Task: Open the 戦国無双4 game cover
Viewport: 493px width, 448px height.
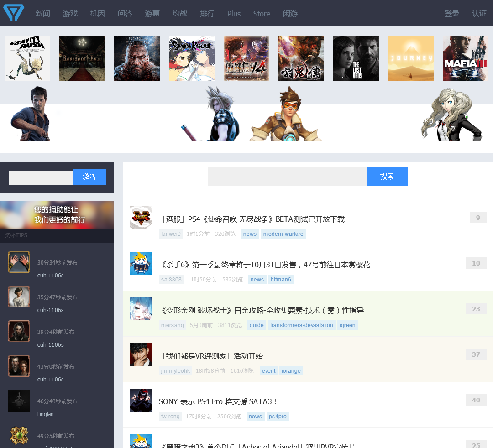Action: coord(246,58)
